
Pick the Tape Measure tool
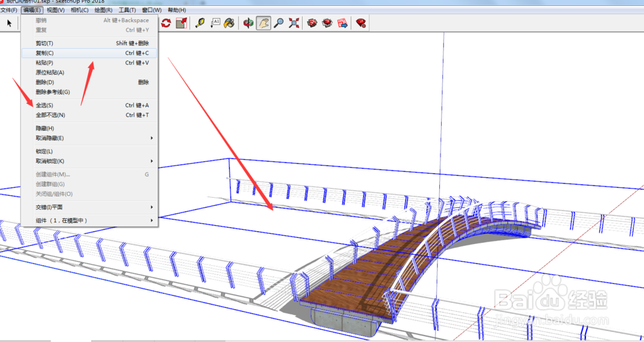[x=200, y=23]
